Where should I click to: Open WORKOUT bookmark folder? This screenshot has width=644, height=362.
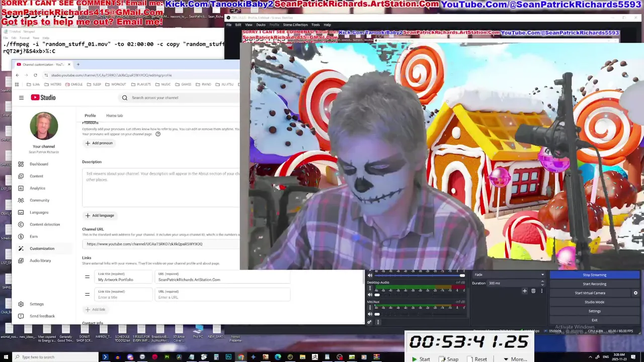pyautogui.click(x=116, y=84)
